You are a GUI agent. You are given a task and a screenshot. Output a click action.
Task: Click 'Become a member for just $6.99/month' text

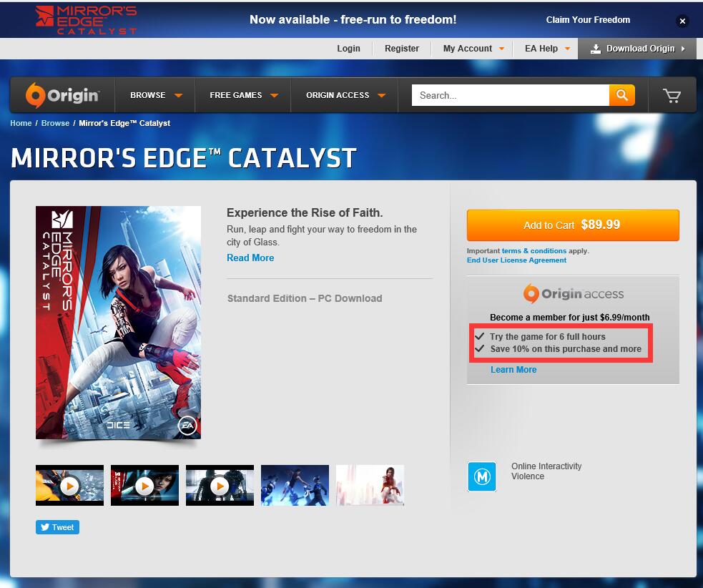click(569, 317)
